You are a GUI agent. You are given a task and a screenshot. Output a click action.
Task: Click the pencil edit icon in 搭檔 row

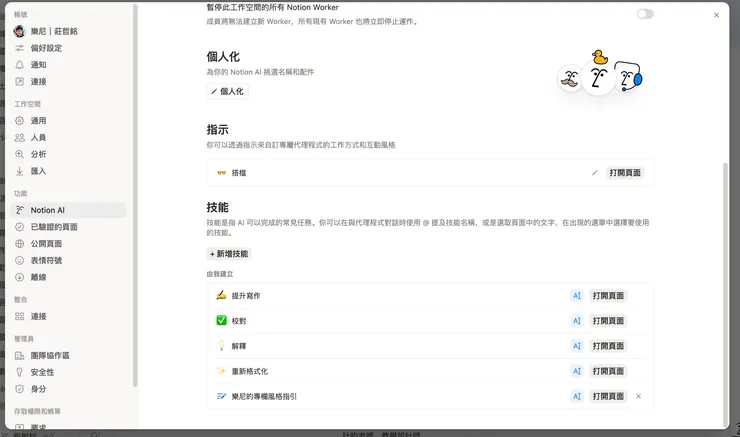tap(595, 173)
